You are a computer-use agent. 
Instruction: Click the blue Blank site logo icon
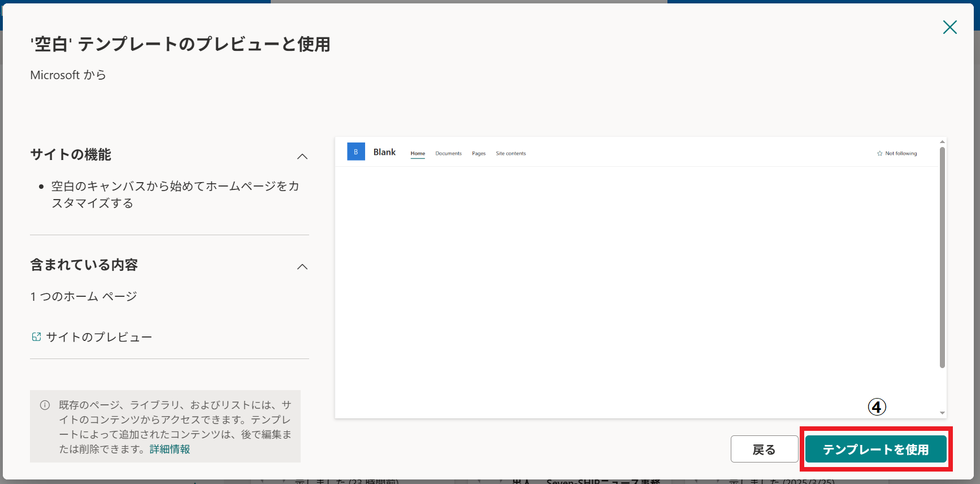pos(355,152)
